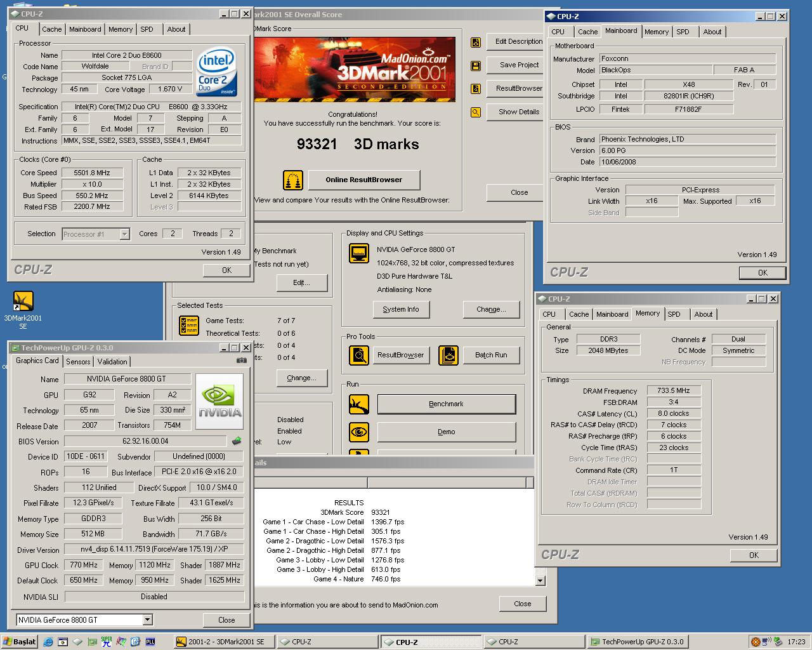Click the monitor icon in Display and CPU Settings
Viewport: 812px width, 650px height.
pos(359,254)
